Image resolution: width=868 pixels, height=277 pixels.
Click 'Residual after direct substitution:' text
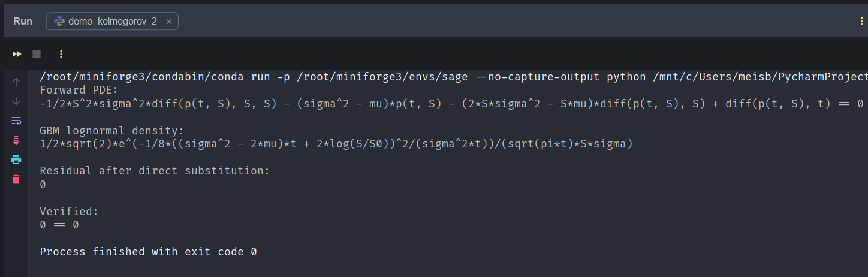[155, 171]
